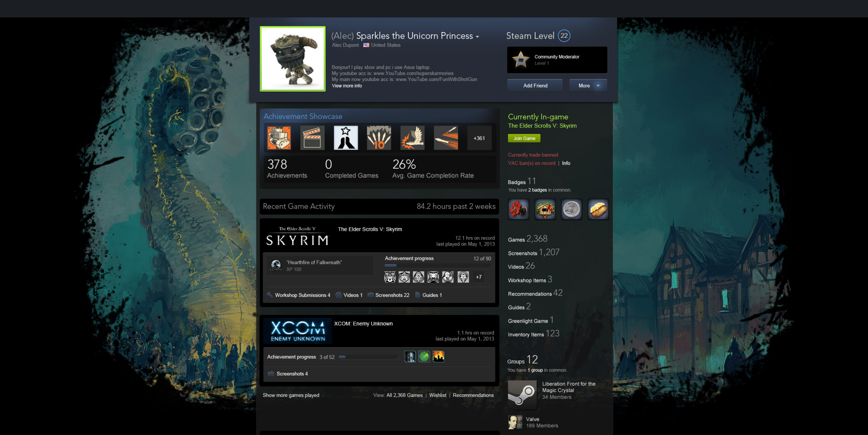Open the Valve group avatar
868x435 pixels.
click(x=515, y=422)
